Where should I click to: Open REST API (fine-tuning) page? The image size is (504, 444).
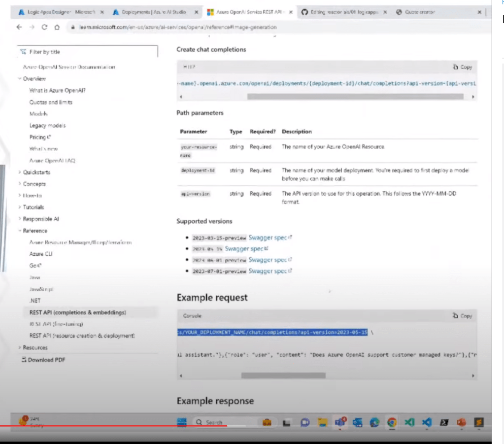pos(56,324)
